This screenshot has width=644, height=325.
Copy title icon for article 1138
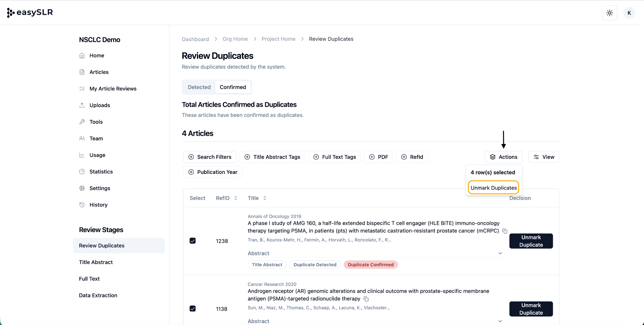366,299
